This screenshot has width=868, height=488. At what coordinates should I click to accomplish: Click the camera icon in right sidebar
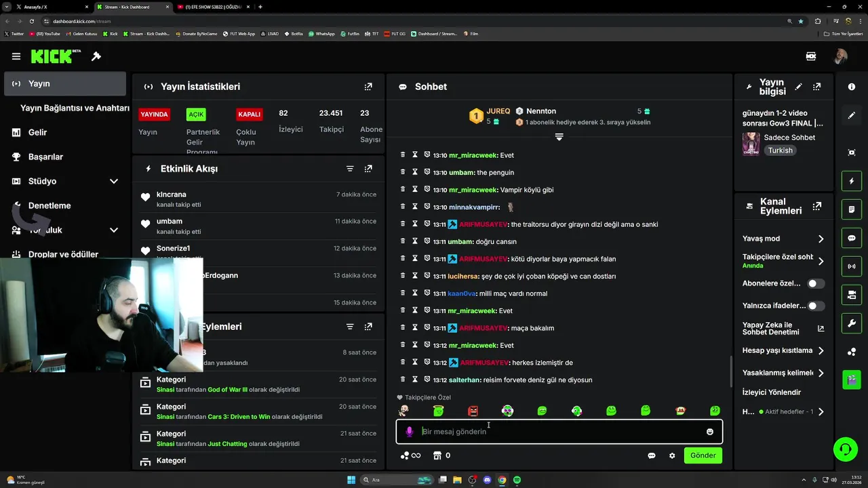(x=852, y=295)
